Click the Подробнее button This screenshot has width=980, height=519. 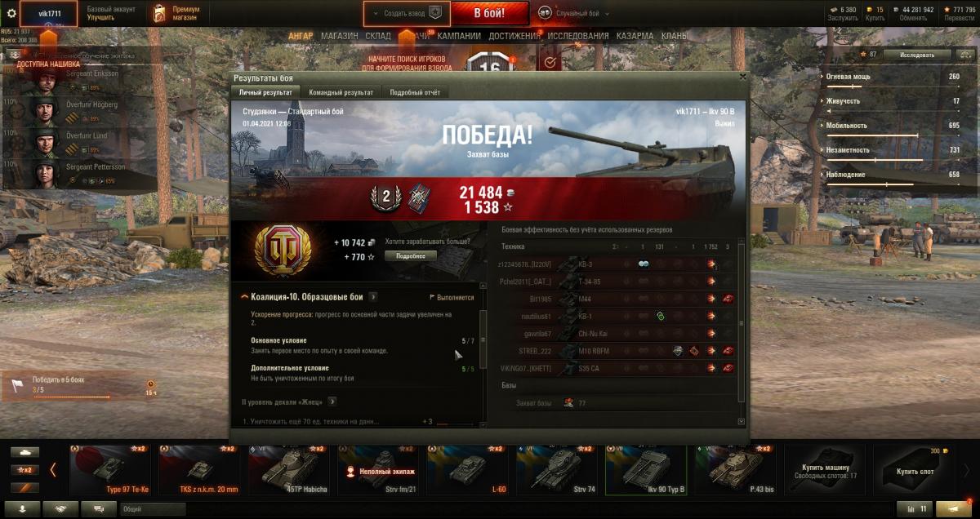point(411,255)
